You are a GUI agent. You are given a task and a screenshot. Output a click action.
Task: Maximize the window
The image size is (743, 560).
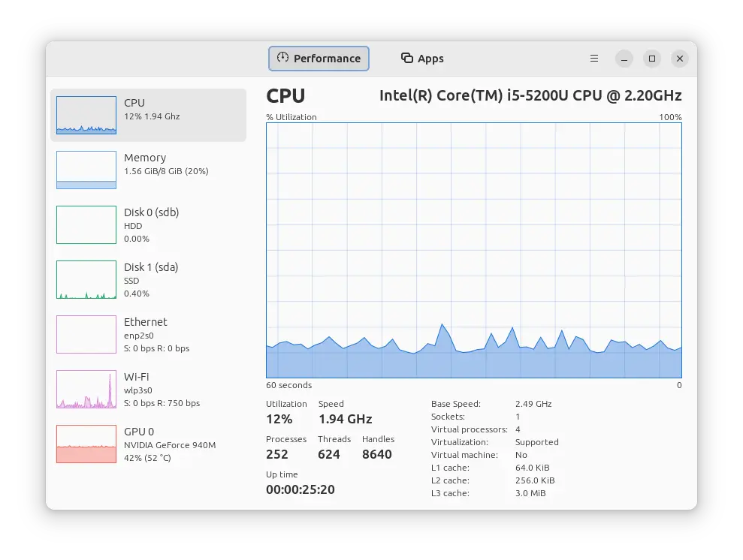[652, 59]
